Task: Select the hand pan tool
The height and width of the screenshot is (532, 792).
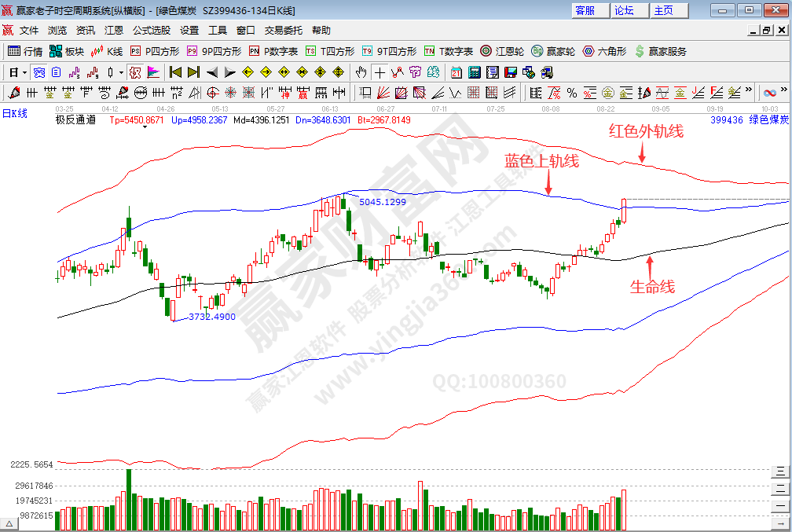Action: (x=361, y=72)
